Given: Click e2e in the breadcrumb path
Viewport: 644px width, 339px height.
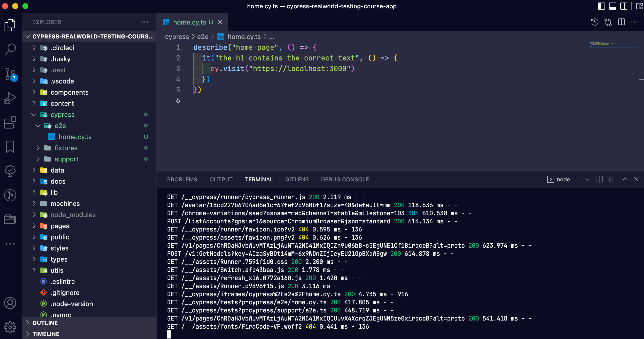Looking at the screenshot, I should pos(203,37).
